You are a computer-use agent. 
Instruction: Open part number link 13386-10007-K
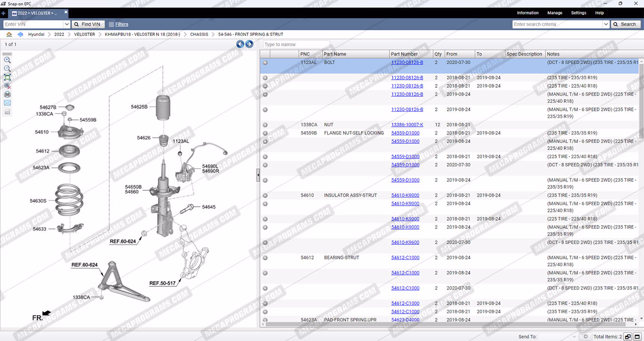click(407, 125)
